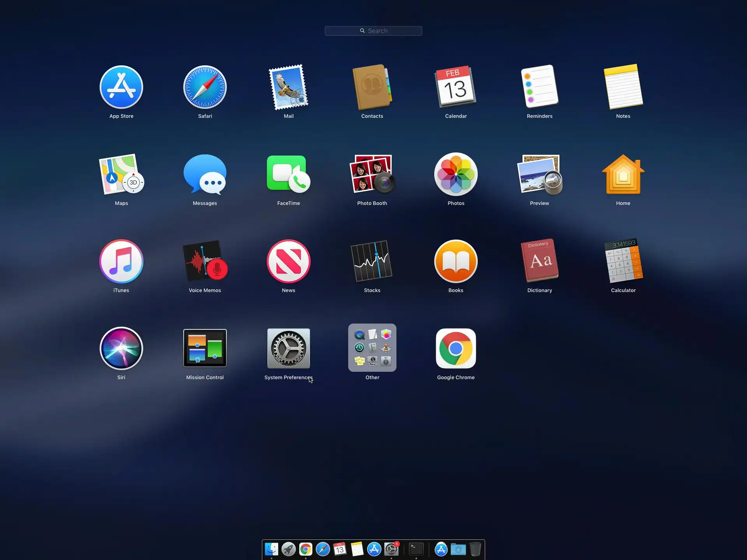The image size is (747, 560).
Task: Open the Stocks app
Action: click(372, 261)
